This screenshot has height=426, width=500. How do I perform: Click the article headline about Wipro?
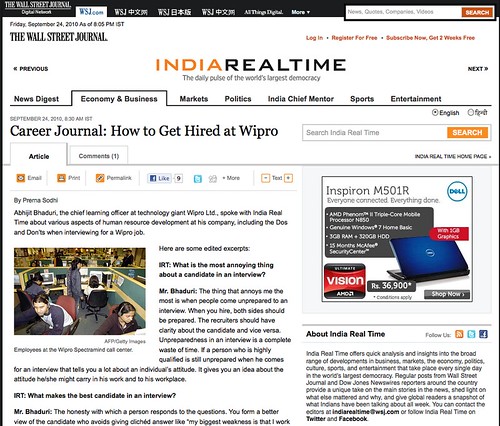(144, 131)
